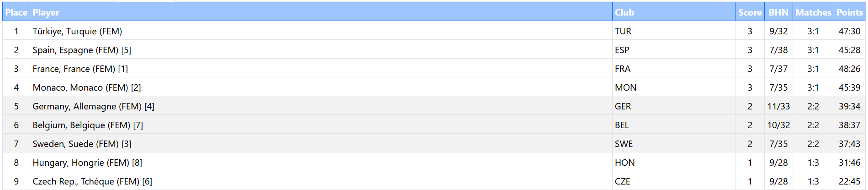Select Monaco, Monaco (FEM) [2] player

[87, 87]
